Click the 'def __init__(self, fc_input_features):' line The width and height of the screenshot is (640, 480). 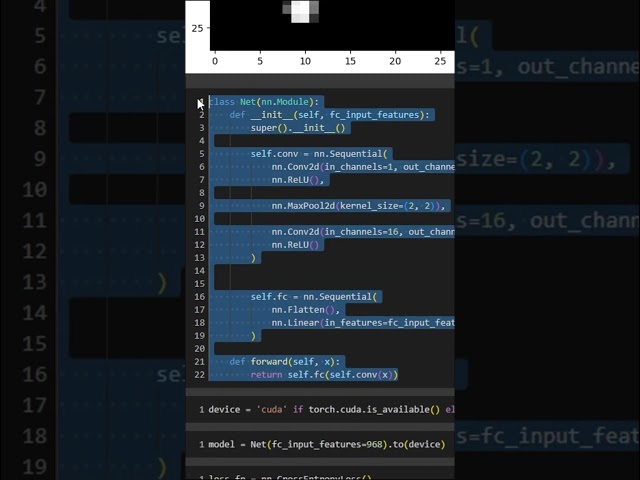point(329,115)
